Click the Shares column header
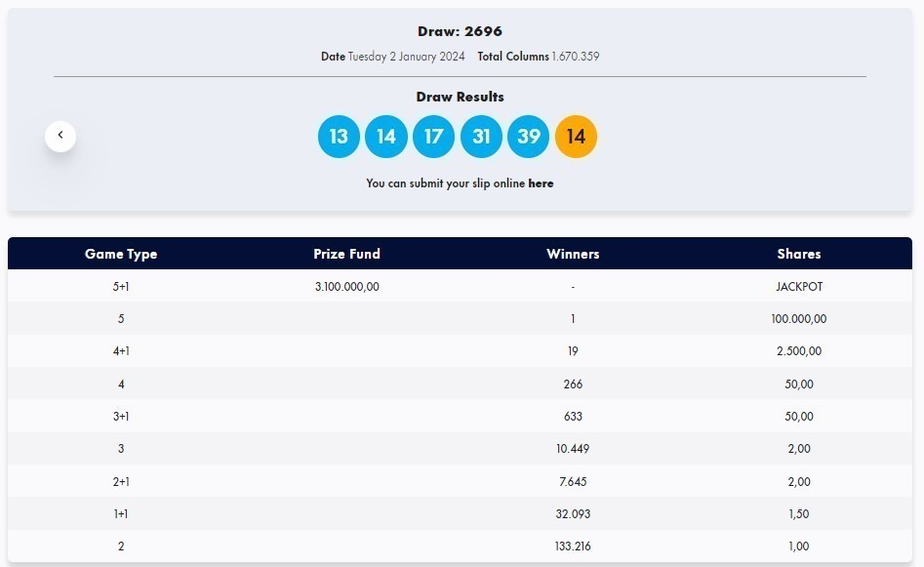This screenshot has height=567, width=924. point(798,254)
